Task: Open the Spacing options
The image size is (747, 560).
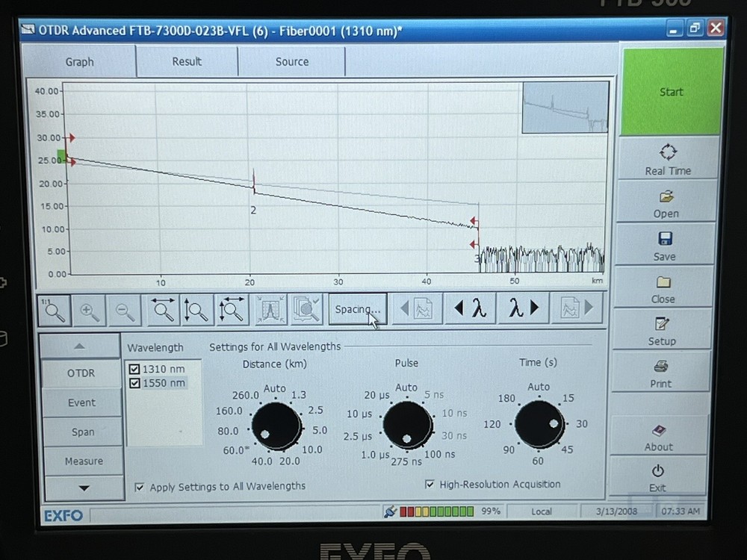Action: click(357, 308)
